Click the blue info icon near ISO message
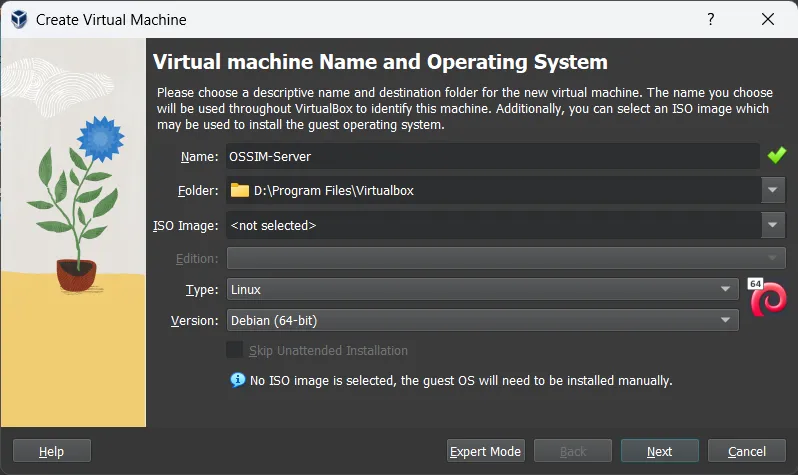This screenshot has width=798, height=475. pos(237,380)
